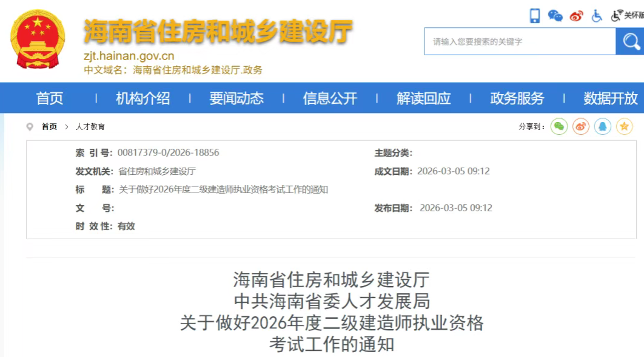Open 要闻动态 navigation menu
Viewport: 644px width, 357px height.
236,98
